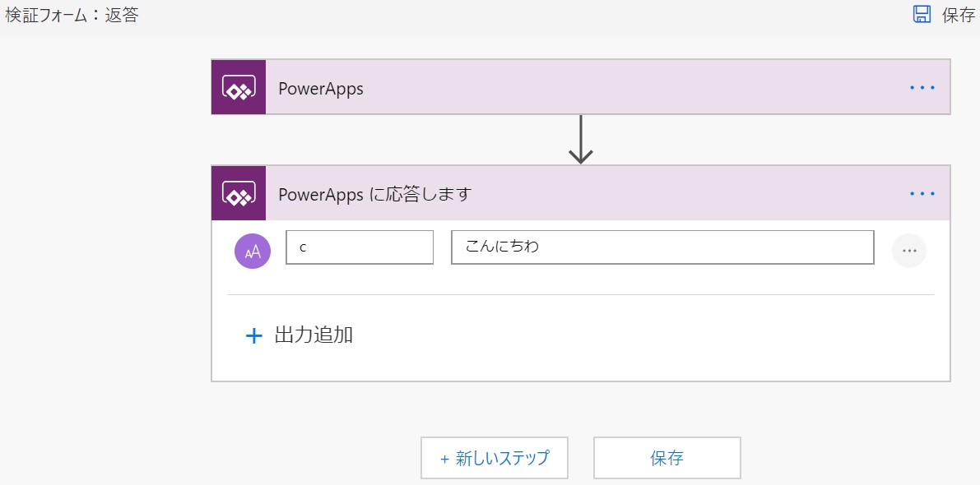Collapse the PowerApps trigger card header
Screen dimensions: 980x485
pos(494,87)
